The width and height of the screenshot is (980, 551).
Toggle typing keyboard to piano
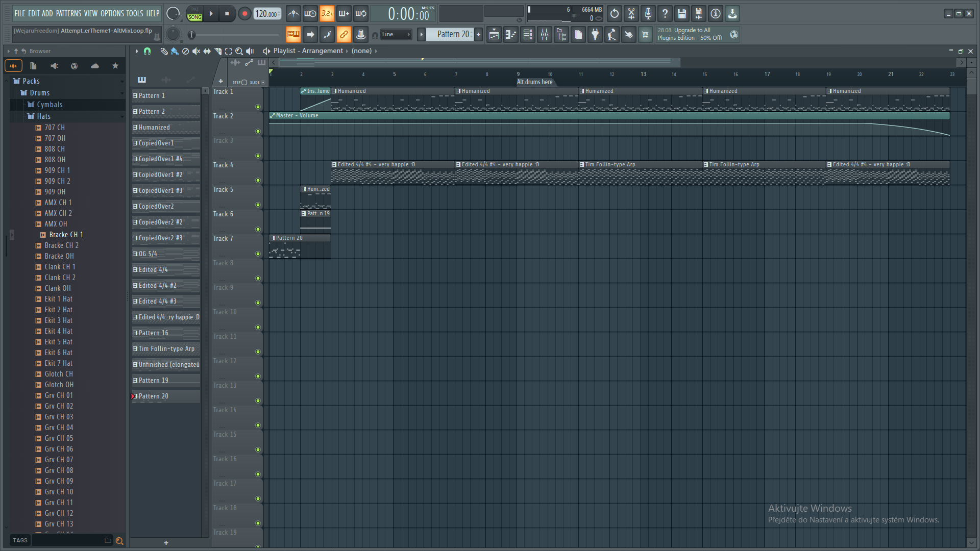[293, 35]
